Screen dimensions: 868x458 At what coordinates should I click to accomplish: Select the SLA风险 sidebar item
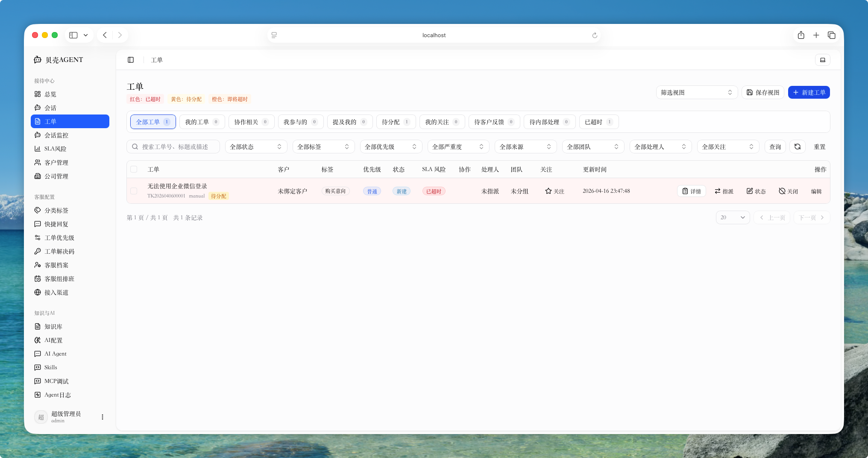point(55,149)
